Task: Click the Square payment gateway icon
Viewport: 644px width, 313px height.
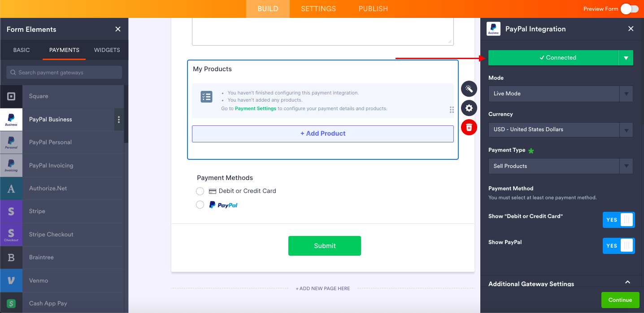Action: (x=11, y=96)
